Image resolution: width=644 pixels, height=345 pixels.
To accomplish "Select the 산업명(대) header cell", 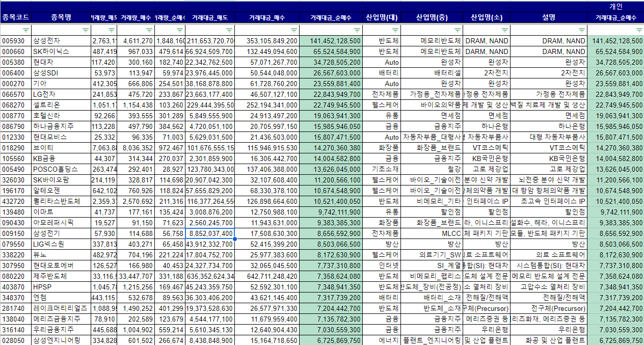I will pyautogui.click(x=382, y=17).
